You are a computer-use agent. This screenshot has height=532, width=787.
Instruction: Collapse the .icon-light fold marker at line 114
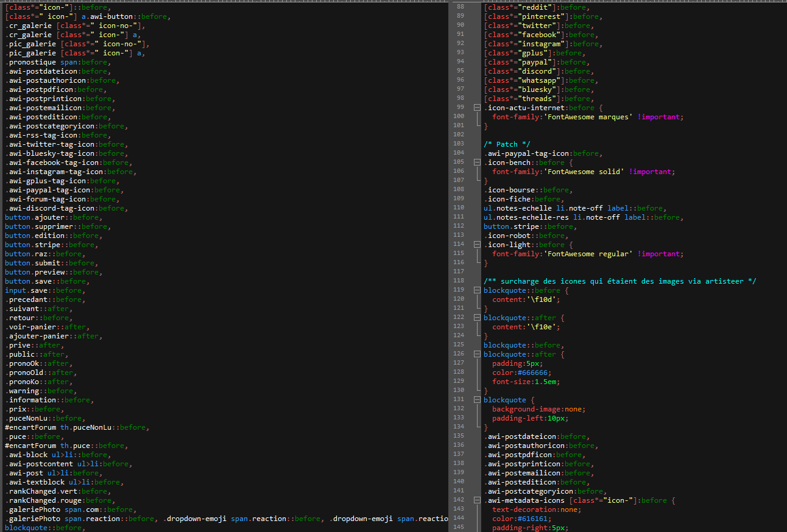(x=476, y=245)
